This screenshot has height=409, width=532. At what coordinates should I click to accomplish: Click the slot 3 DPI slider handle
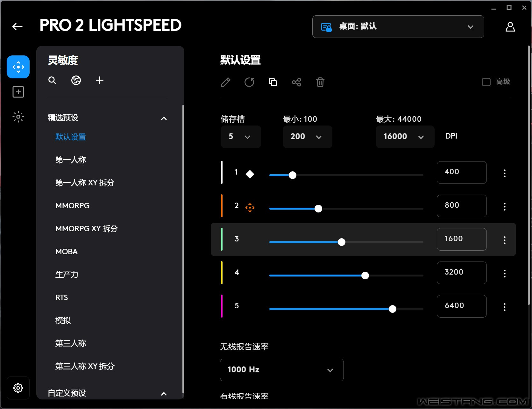coord(341,242)
